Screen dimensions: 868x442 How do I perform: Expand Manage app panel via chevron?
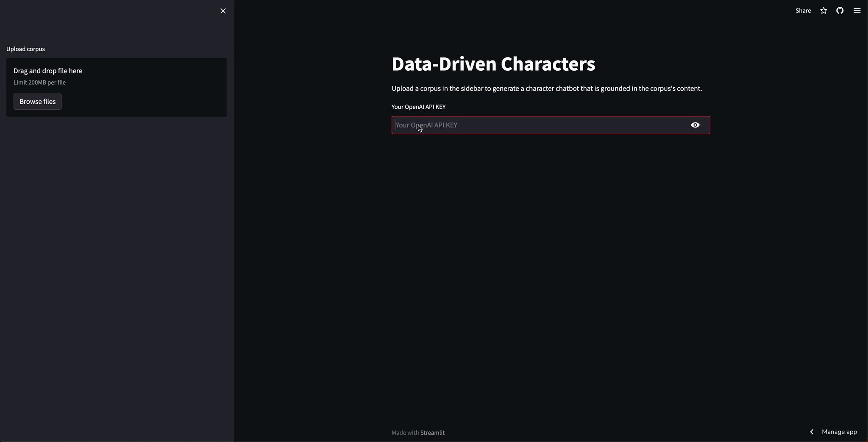click(x=812, y=432)
